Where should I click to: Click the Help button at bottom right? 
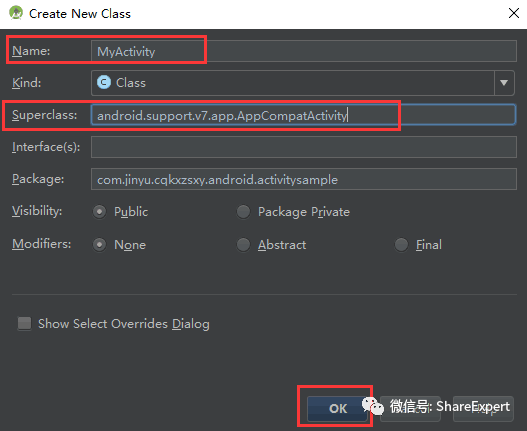(x=483, y=408)
